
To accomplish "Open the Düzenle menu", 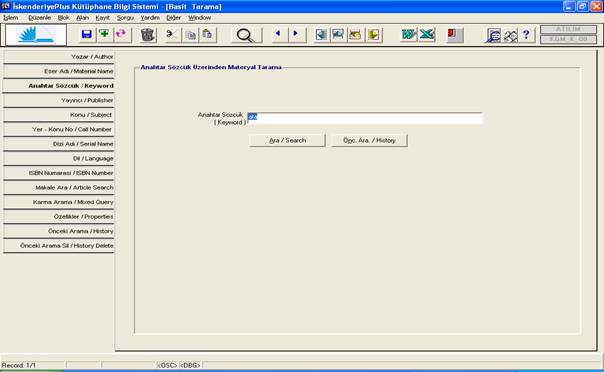I will pos(39,18).
